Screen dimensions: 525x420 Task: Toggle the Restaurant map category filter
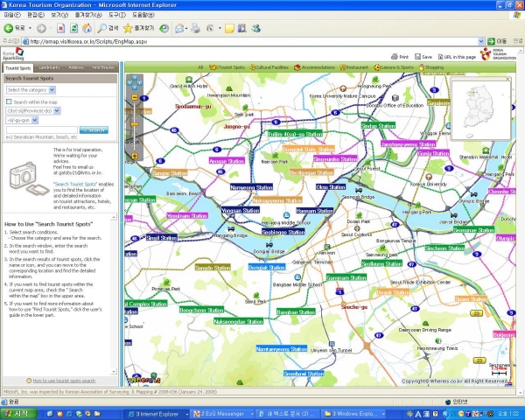(355, 66)
